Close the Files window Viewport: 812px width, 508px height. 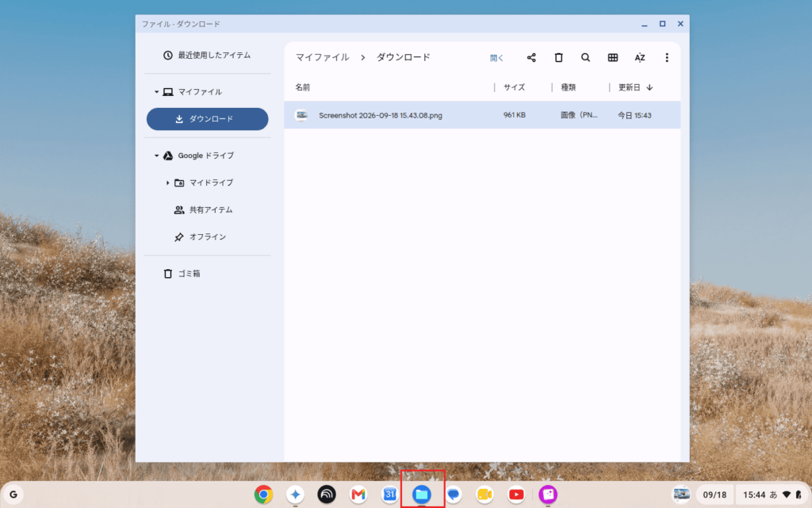click(x=680, y=24)
